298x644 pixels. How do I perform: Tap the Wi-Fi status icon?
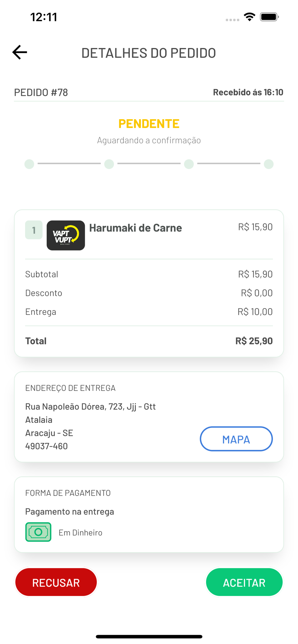click(x=249, y=17)
